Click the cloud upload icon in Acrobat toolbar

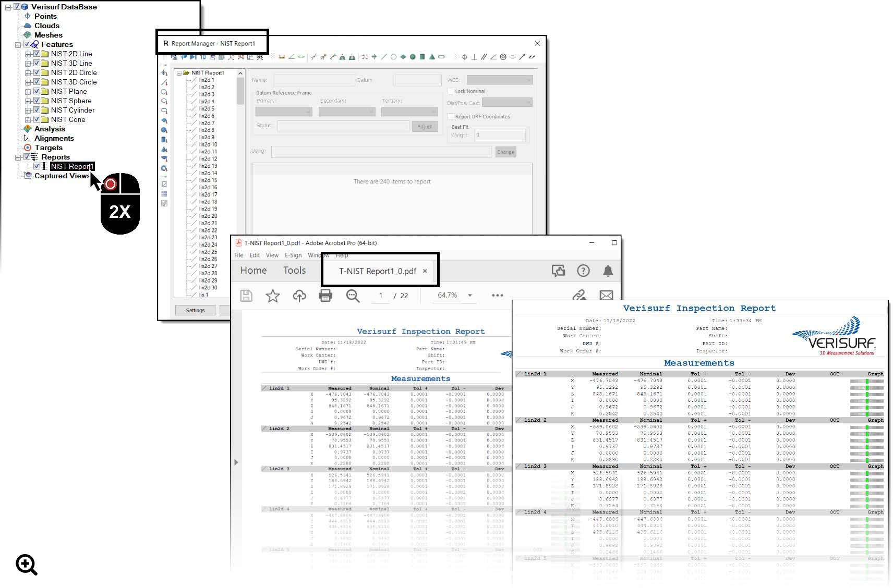coord(299,296)
